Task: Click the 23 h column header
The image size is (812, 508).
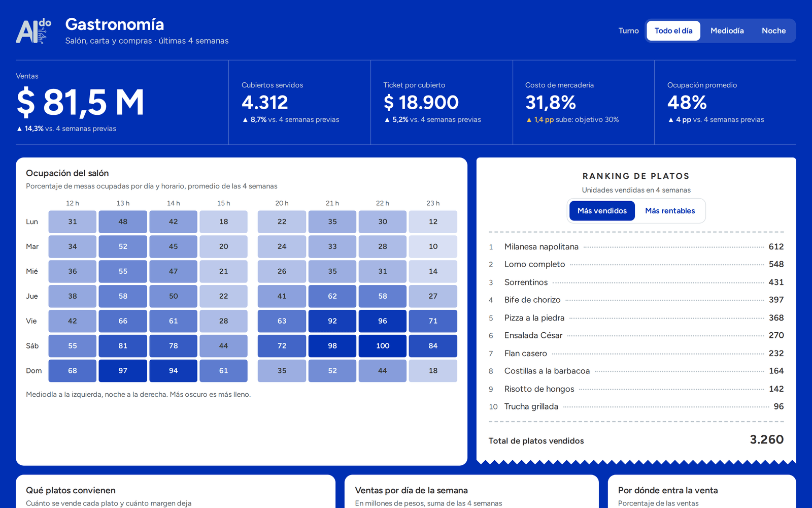Action: [x=433, y=203]
